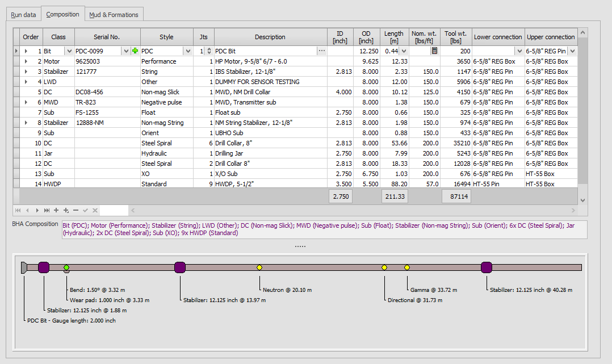The height and width of the screenshot is (364, 612).
Task: Click the ellipsis button in the Description cell
Action: pos(322,51)
